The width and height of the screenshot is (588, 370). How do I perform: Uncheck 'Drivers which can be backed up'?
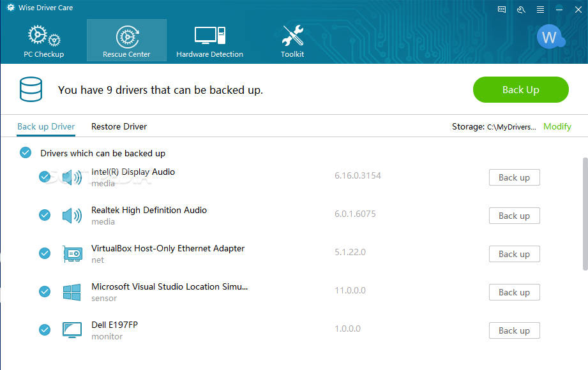point(26,152)
